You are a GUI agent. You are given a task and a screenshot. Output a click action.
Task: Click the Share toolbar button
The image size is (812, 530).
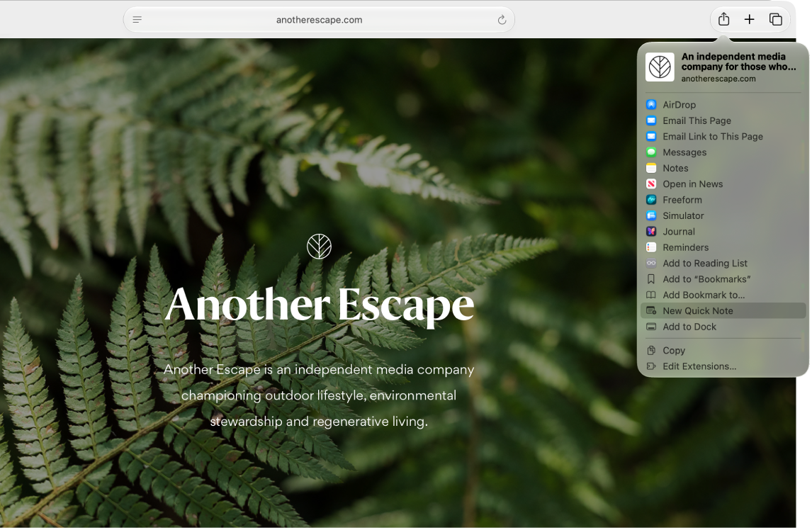click(726, 20)
